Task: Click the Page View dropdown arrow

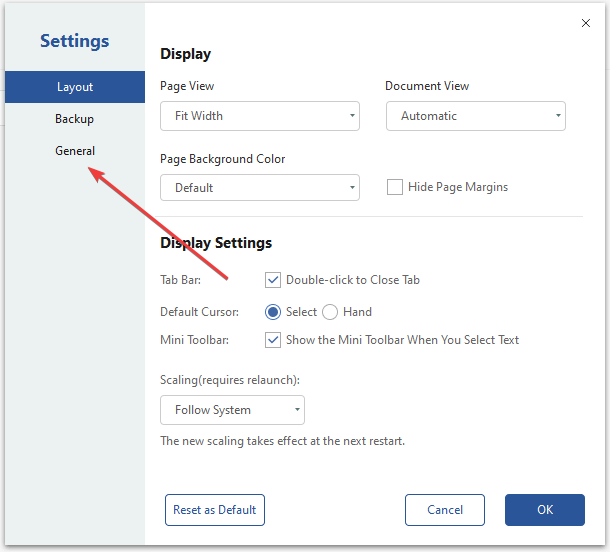Action: tap(353, 116)
